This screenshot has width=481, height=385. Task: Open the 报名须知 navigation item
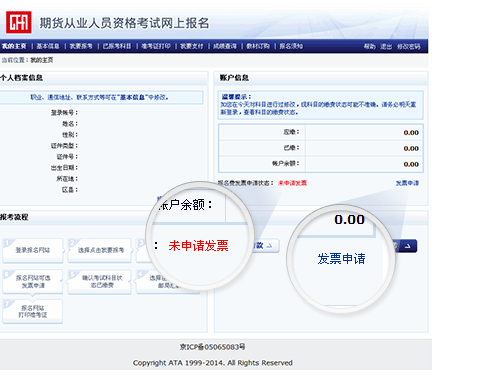pos(291,46)
